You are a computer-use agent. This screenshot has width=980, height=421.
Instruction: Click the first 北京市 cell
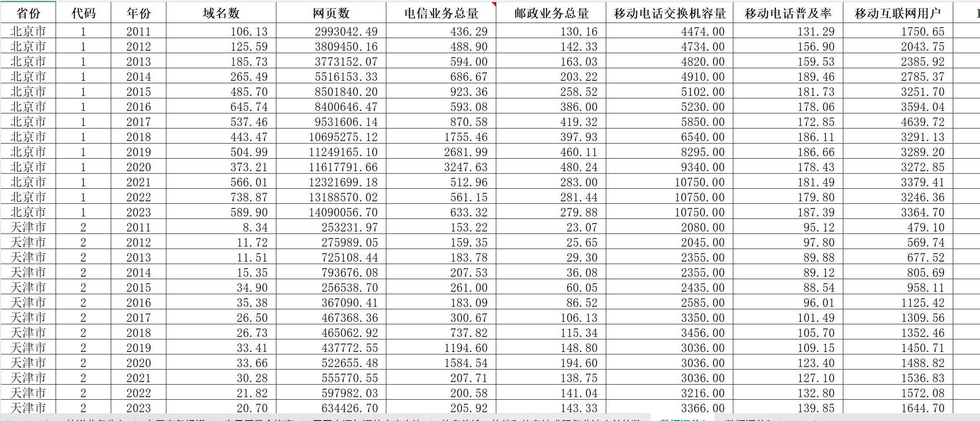(27, 31)
